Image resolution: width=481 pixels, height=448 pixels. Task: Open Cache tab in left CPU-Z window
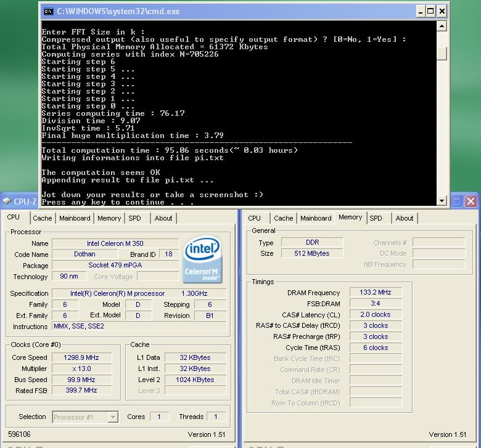(x=43, y=218)
